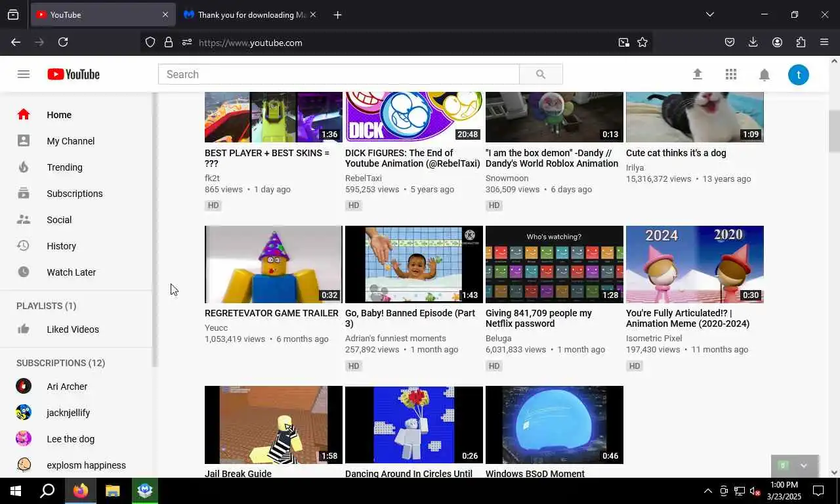Click the Lee the dog avatar
Screen dimensions: 840x504
[x=24, y=438]
